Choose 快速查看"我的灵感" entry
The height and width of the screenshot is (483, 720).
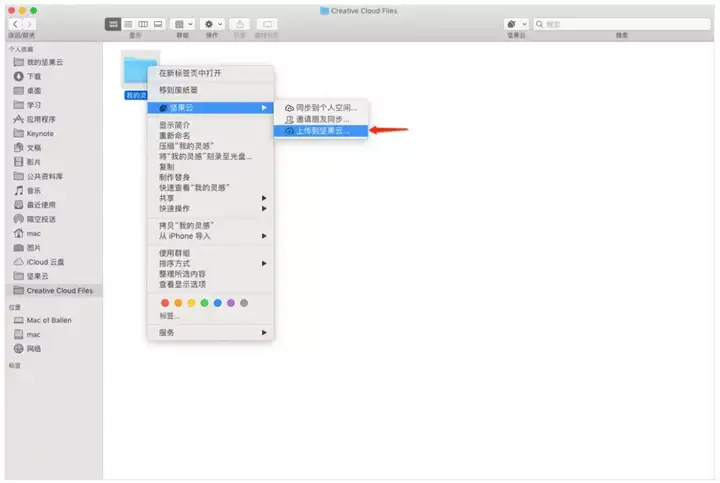coord(210,188)
